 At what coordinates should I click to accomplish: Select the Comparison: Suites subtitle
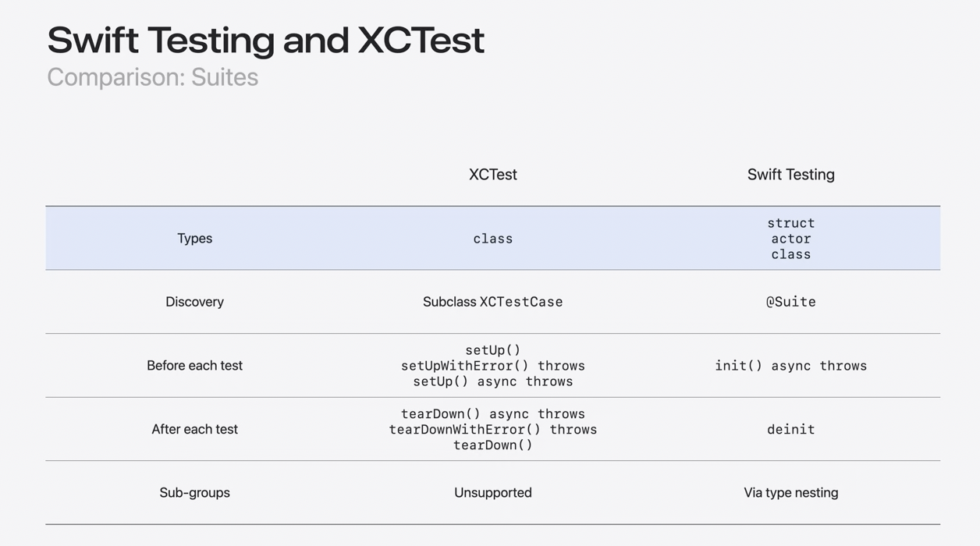point(152,77)
